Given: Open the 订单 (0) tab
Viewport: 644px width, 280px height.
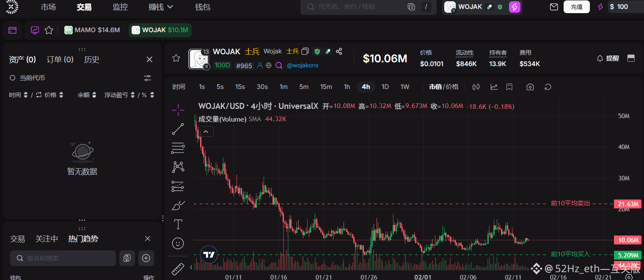Looking at the screenshot, I should pos(60,60).
